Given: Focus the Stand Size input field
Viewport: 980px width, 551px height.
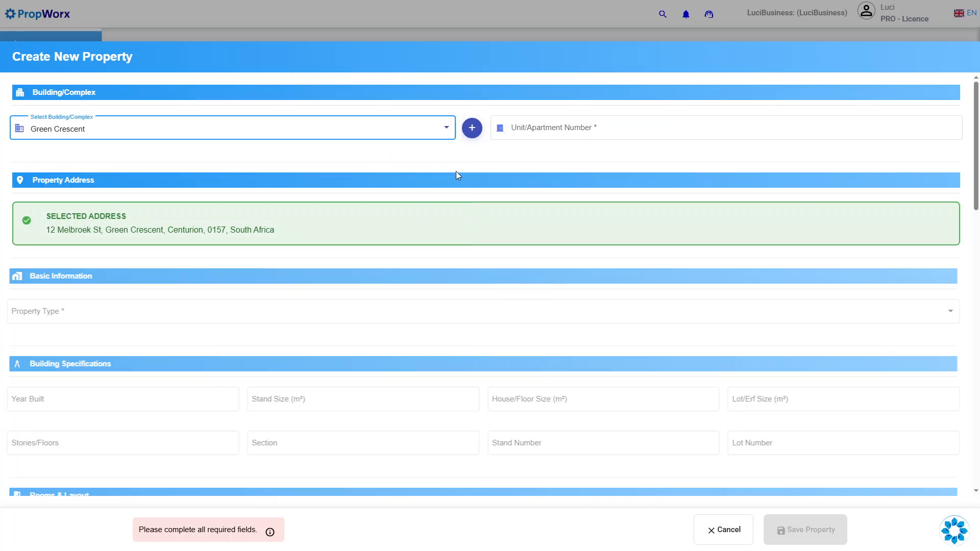Looking at the screenshot, I should click(363, 399).
